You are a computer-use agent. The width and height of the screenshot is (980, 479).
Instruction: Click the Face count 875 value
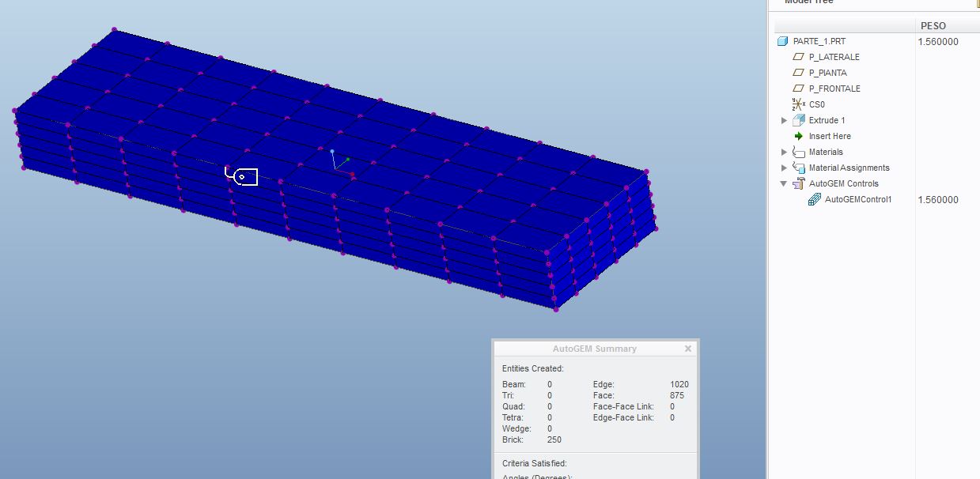(x=676, y=395)
